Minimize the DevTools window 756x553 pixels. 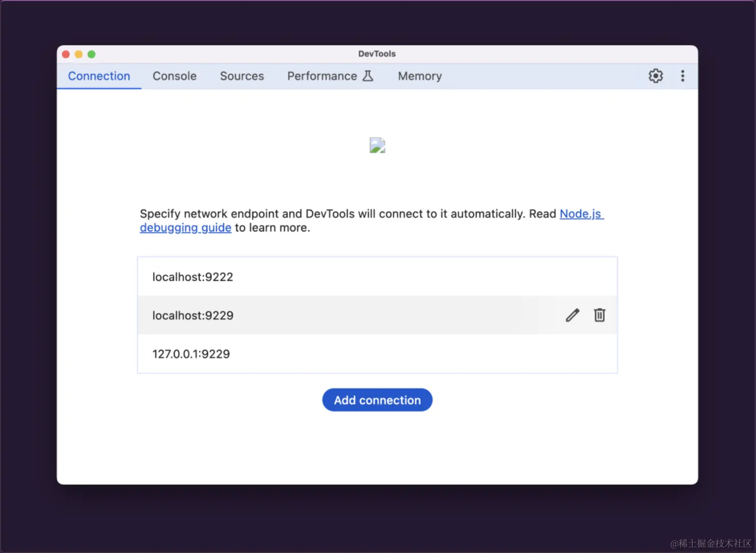point(78,54)
